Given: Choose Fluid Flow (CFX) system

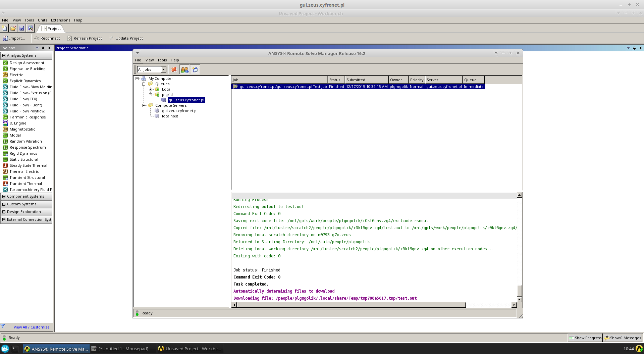Looking at the screenshot, I should [x=23, y=99].
